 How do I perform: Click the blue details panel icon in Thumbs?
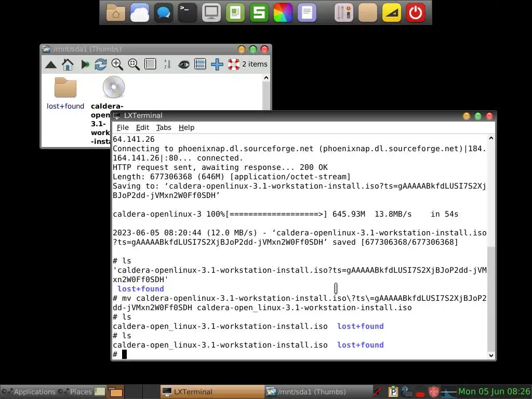pyautogui.click(x=200, y=64)
